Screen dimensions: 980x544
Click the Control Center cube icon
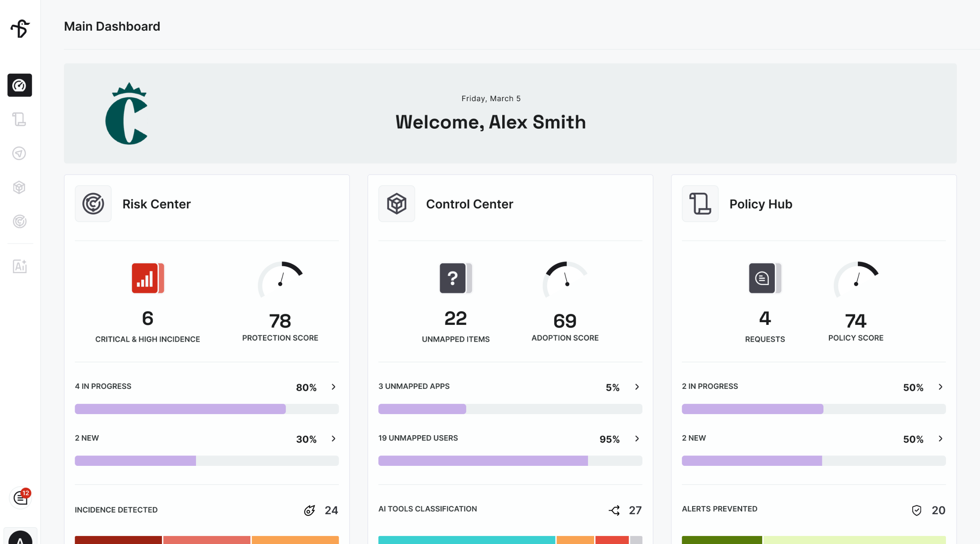397,204
